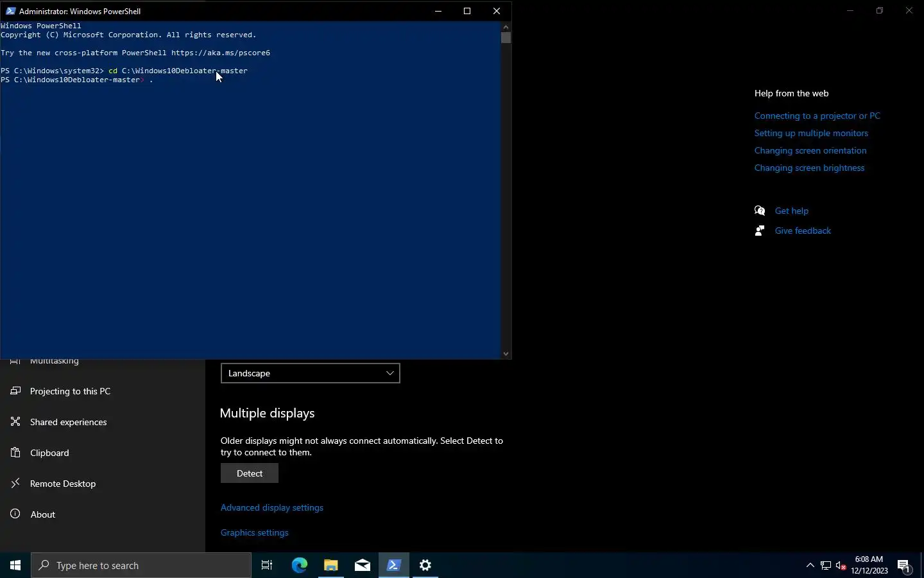This screenshot has height=578, width=924.
Task: Click the Clipboard sidebar icon
Action: pyautogui.click(x=15, y=452)
